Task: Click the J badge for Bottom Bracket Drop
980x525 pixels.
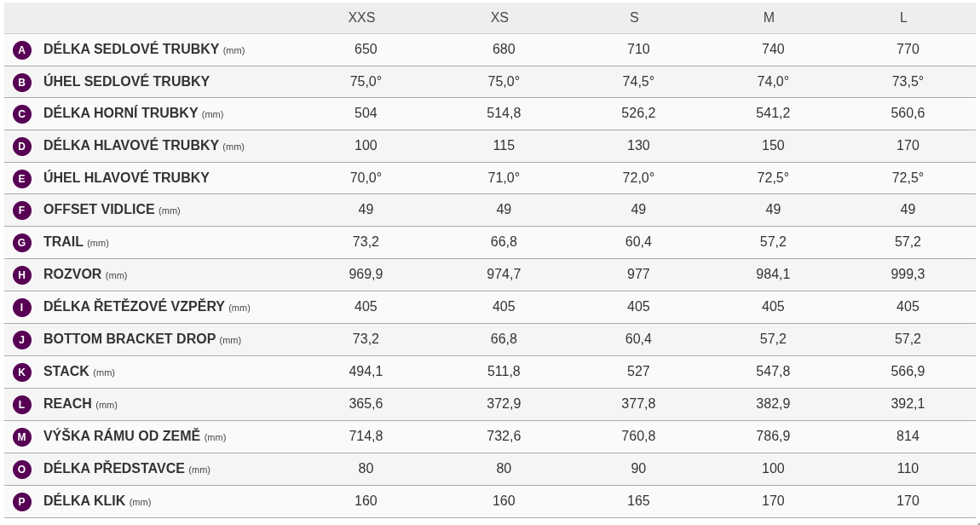Action: (22, 340)
